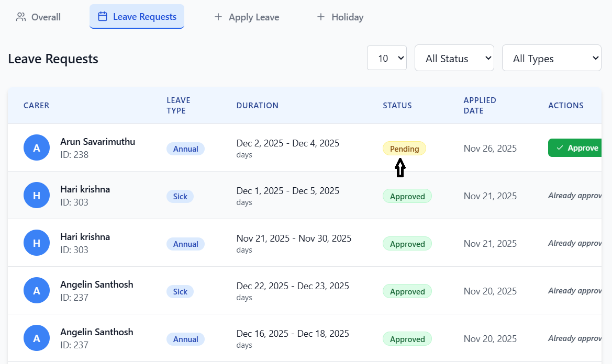Click the Annual badge in Arun's row
Image resolution: width=612 pixels, height=364 pixels.
[185, 149]
